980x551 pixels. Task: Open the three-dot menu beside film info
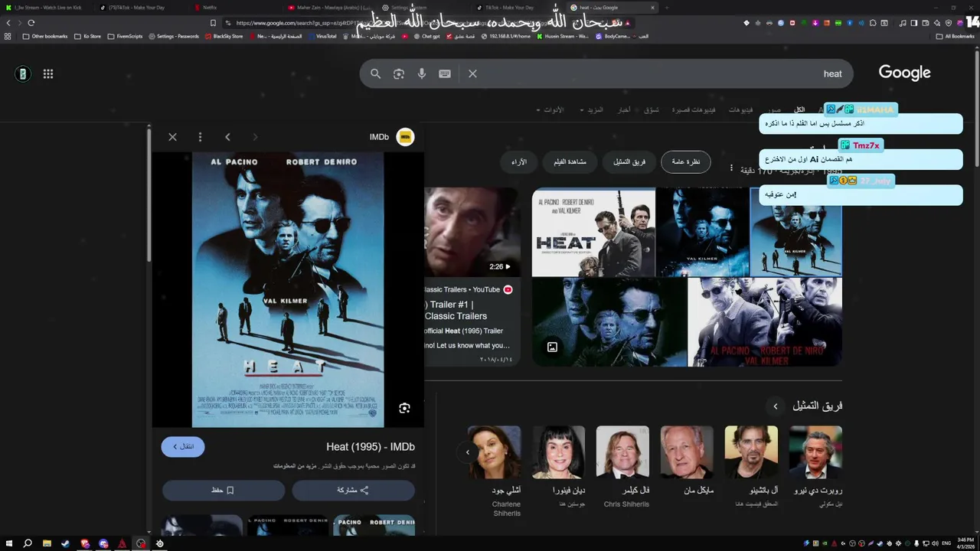[731, 168]
